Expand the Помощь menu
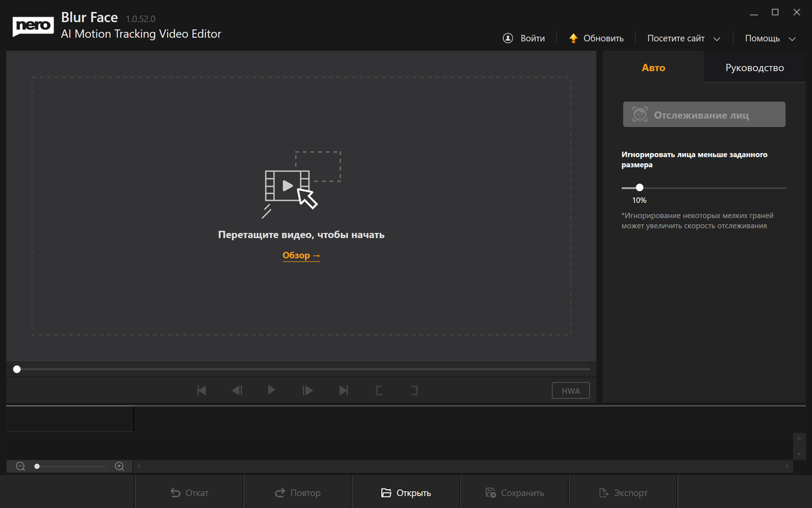 point(769,38)
